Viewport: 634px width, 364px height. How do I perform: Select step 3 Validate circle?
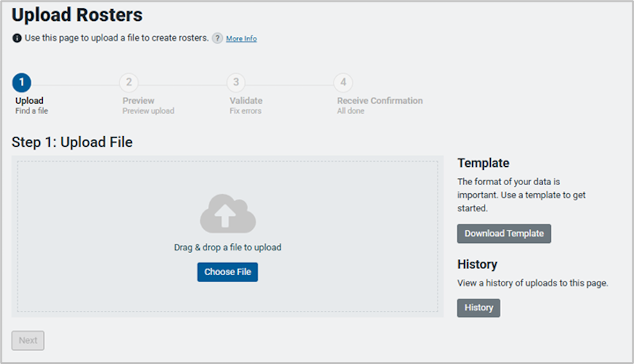(236, 82)
